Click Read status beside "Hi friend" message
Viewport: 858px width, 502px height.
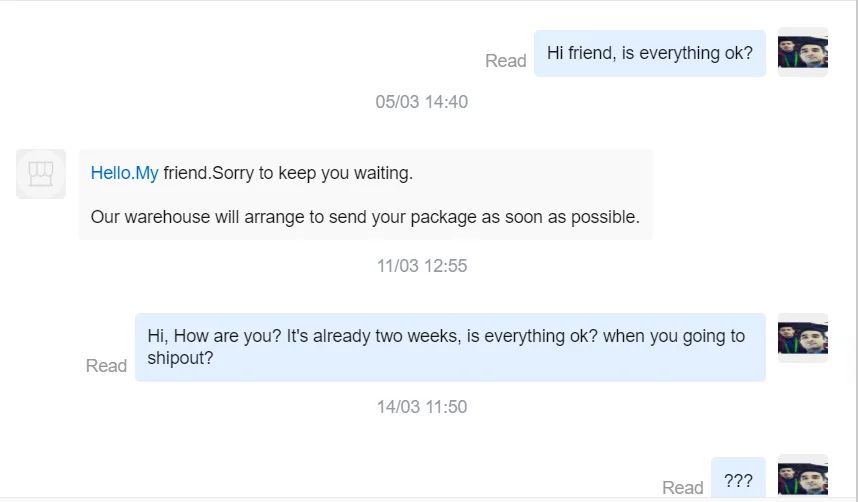pyautogui.click(x=505, y=61)
